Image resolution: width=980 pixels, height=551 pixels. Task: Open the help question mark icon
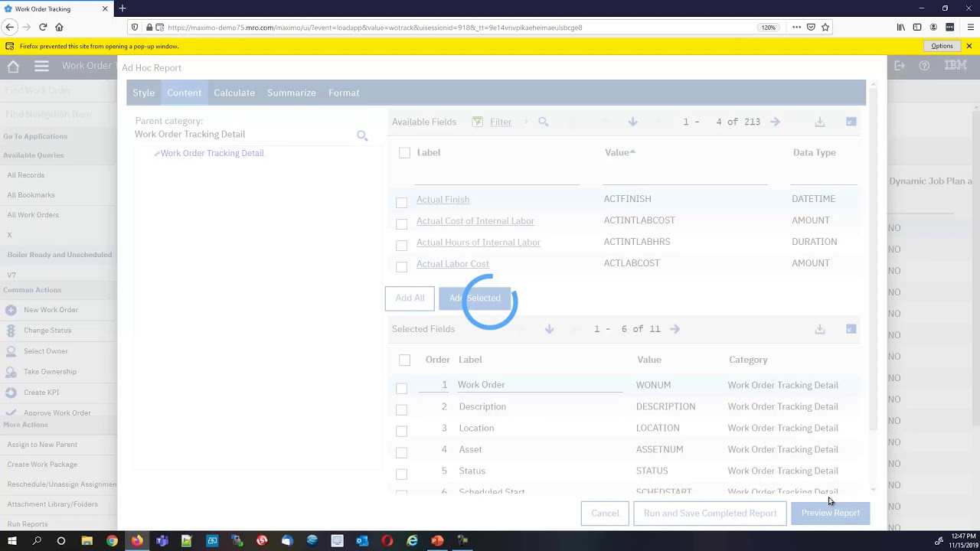click(x=924, y=66)
